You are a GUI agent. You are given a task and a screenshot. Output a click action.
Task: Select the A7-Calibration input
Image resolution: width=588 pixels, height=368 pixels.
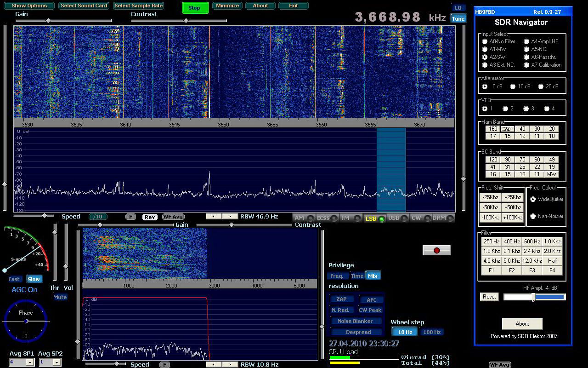(526, 65)
